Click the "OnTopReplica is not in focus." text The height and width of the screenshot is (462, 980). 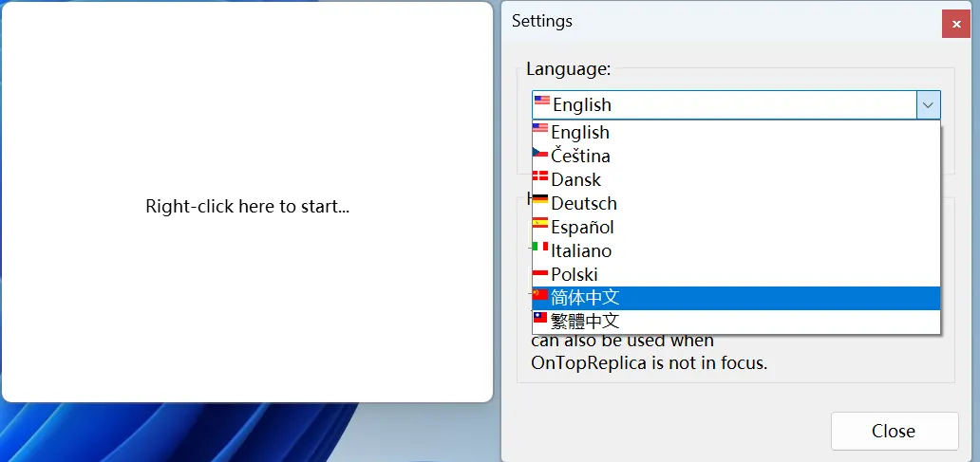(x=650, y=362)
